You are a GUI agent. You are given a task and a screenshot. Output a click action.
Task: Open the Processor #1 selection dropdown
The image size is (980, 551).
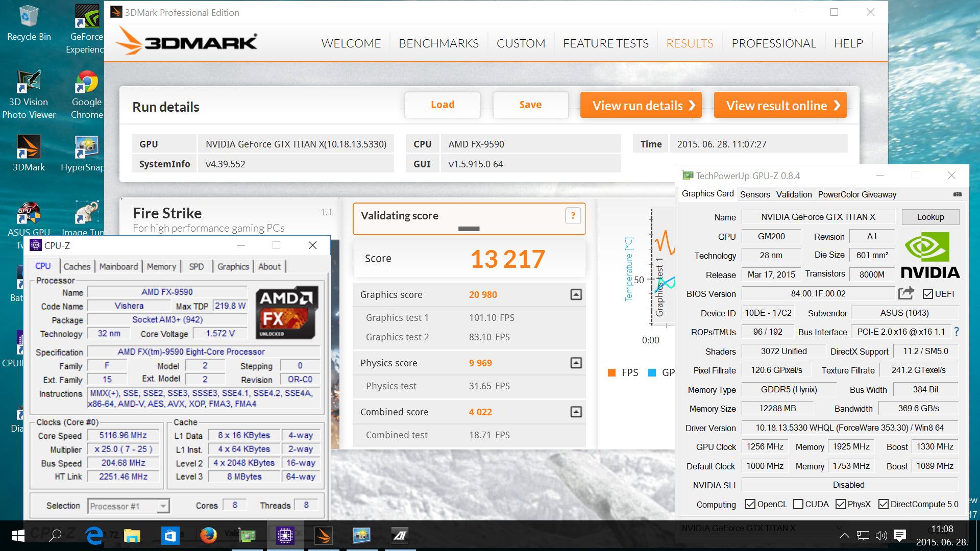coord(163,506)
